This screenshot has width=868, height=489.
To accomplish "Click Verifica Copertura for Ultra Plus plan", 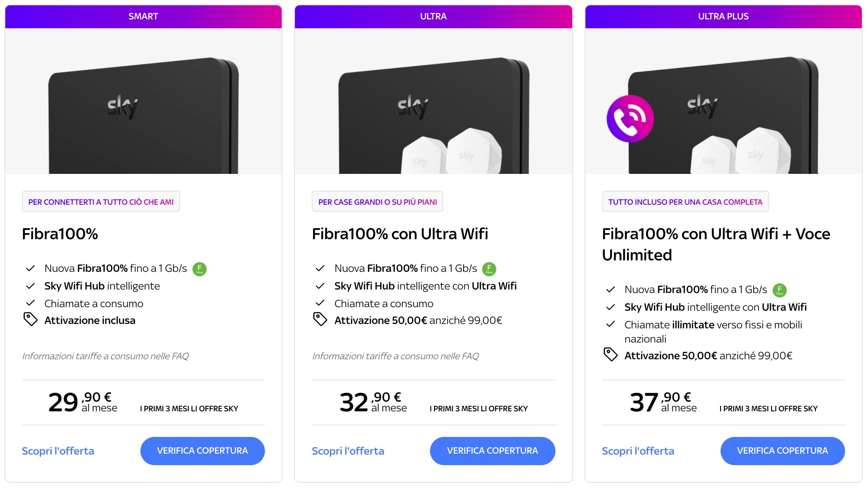I will (x=783, y=451).
